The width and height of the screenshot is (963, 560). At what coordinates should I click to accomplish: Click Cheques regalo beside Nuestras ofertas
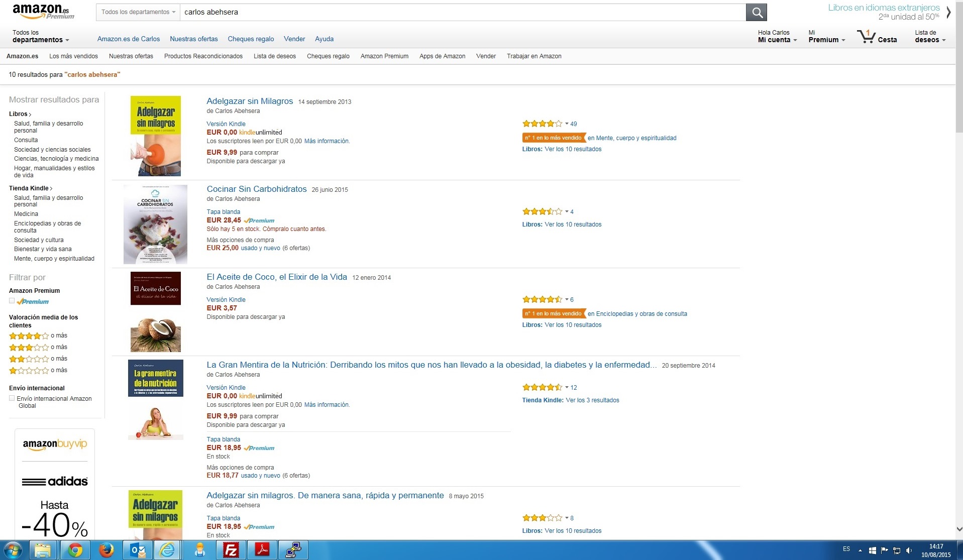click(251, 39)
